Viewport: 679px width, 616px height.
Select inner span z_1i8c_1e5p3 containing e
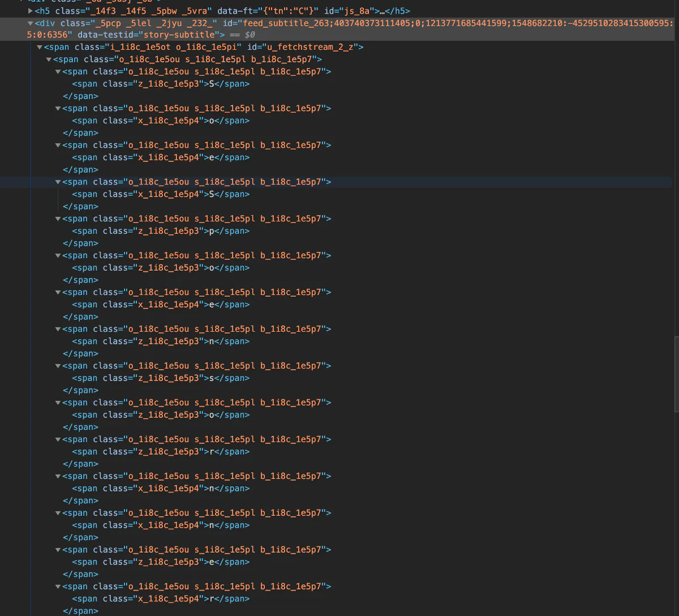click(161, 562)
